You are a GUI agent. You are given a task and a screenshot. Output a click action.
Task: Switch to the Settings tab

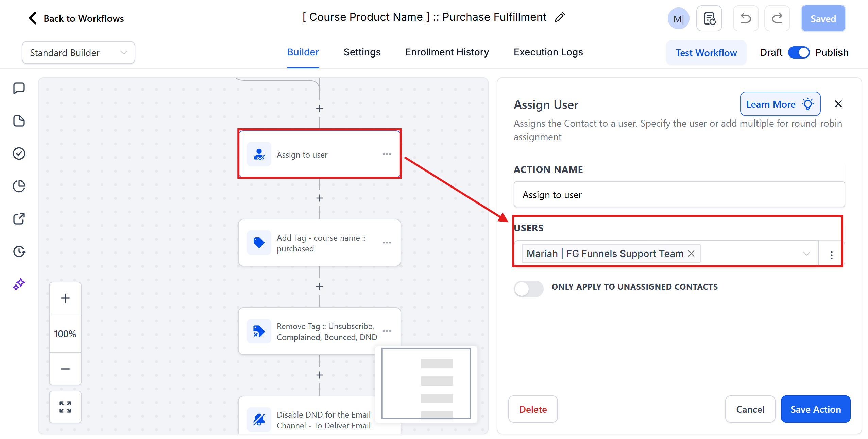pos(362,52)
